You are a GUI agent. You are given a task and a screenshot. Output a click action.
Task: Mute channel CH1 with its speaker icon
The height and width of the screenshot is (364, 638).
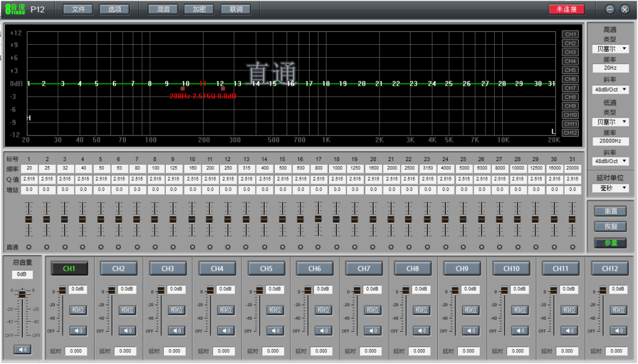click(78, 330)
